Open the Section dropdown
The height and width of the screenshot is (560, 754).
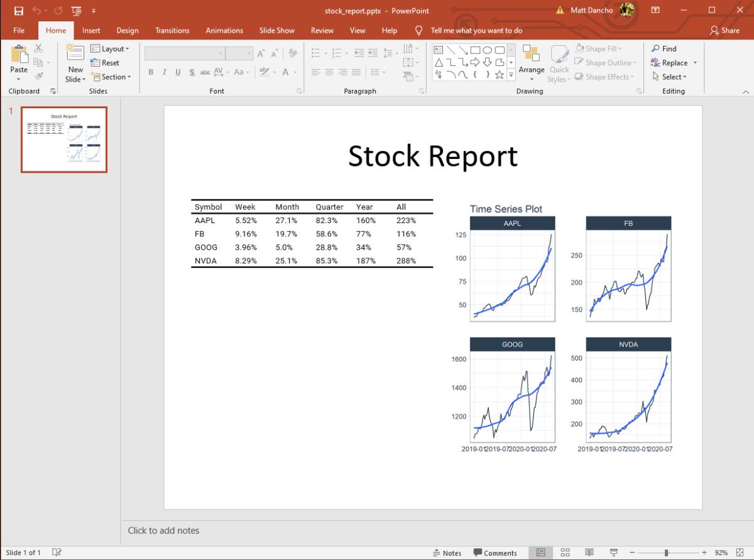click(x=111, y=77)
